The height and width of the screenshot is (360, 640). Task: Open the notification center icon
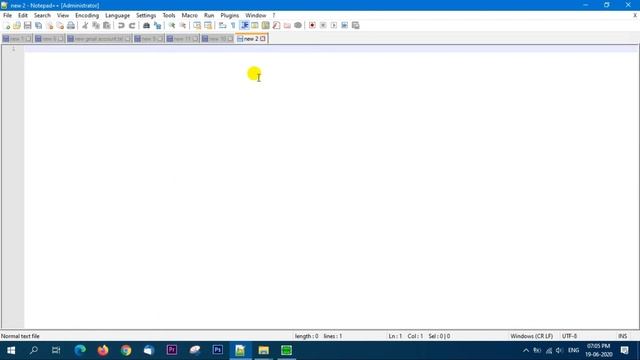(624, 350)
